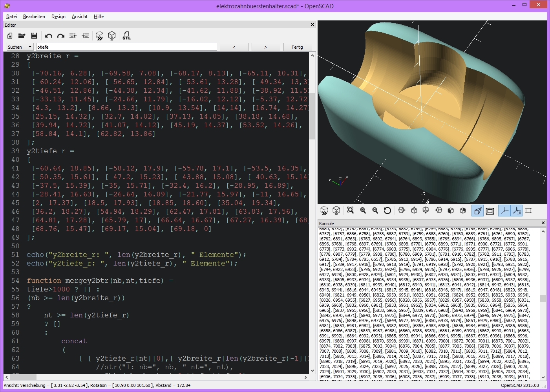
Task: Click the console vertical scrollbar thumb
Action: click(543, 299)
